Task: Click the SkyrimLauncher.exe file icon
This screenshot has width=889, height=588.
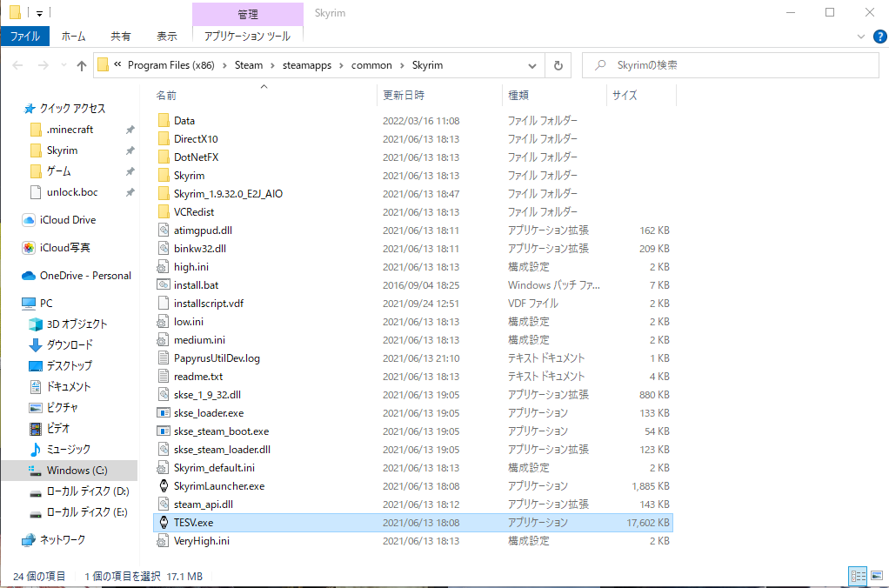Action: click(164, 486)
